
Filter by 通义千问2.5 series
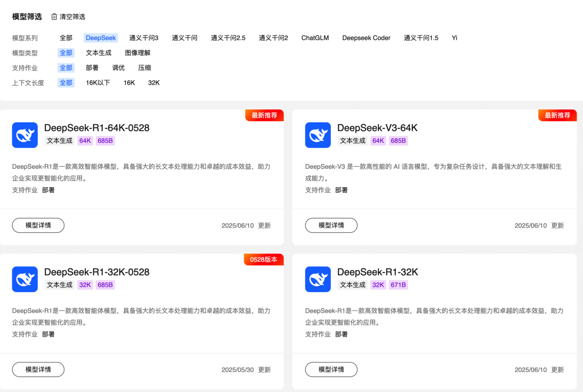click(x=228, y=38)
